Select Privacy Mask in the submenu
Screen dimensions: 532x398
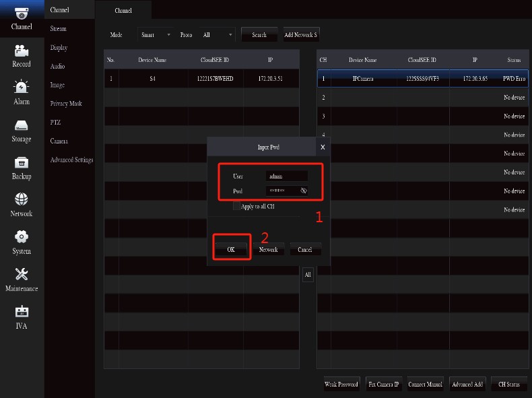coord(66,104)
